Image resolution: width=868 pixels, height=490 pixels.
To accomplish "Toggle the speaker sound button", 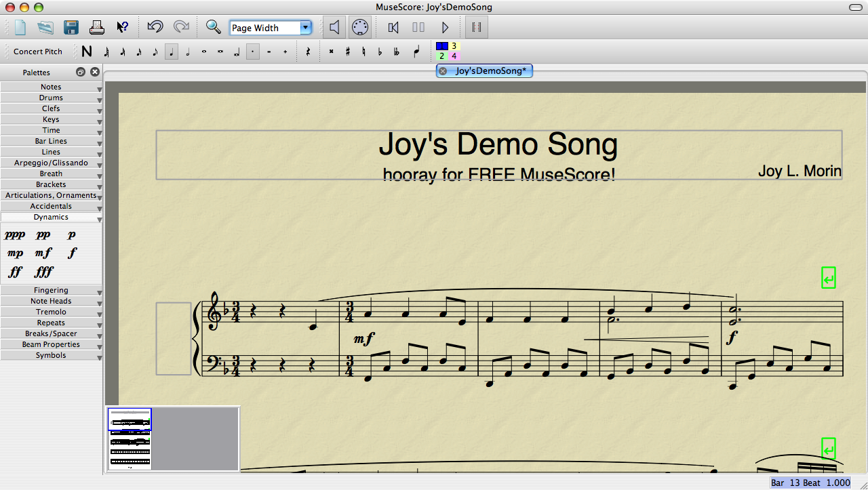I will point(334,27).
